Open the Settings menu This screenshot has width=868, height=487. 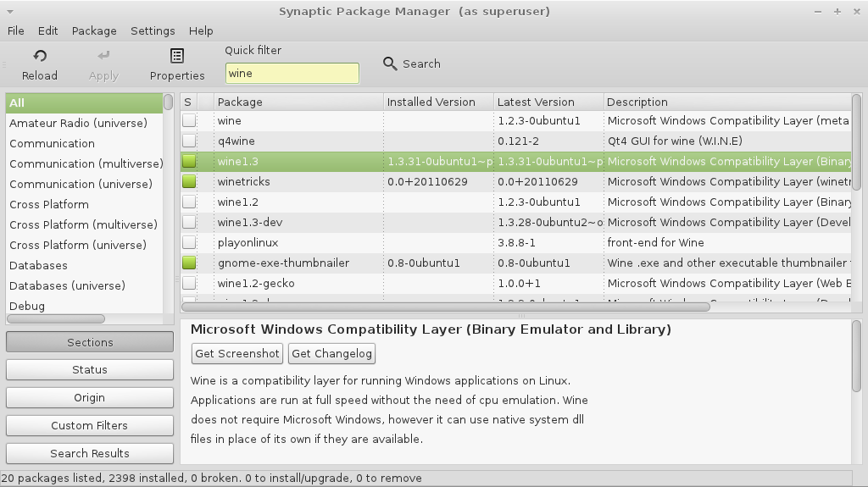pos(153,31)
